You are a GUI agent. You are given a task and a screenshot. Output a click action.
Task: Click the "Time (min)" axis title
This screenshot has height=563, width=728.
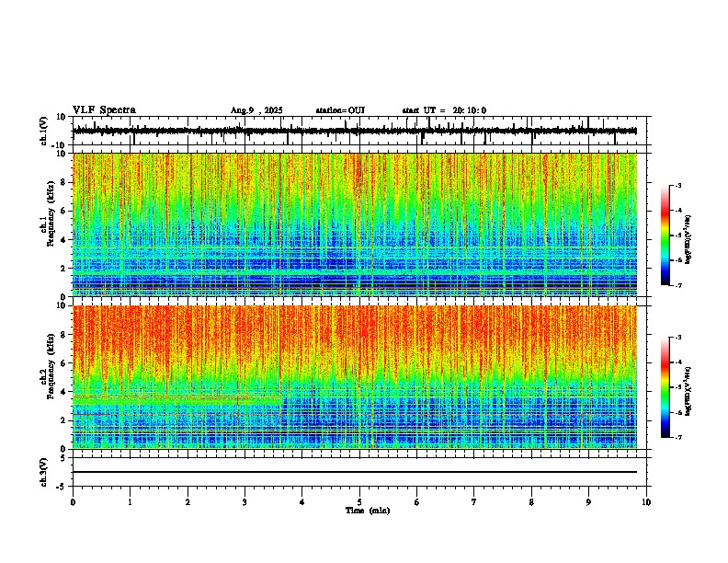(368, 511)
